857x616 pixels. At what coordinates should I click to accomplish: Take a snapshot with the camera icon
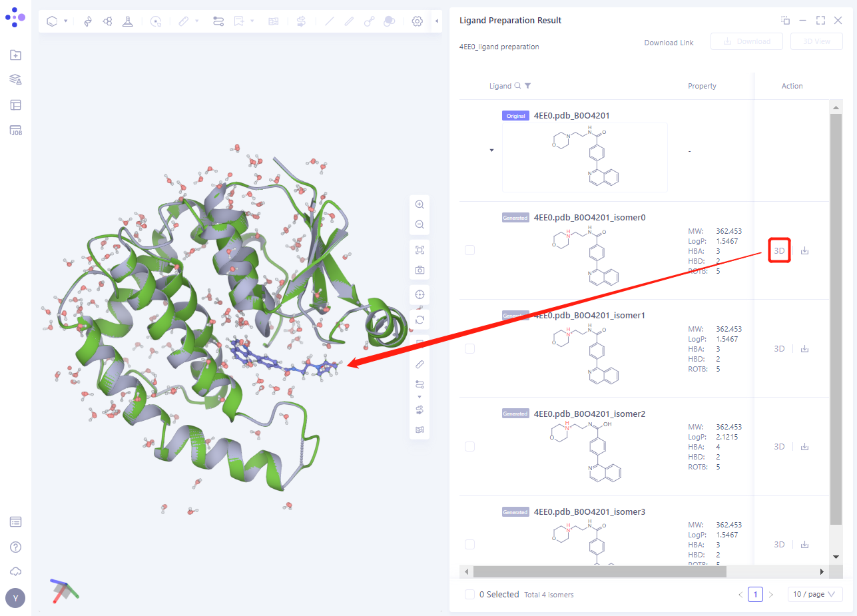click(420, 270)
